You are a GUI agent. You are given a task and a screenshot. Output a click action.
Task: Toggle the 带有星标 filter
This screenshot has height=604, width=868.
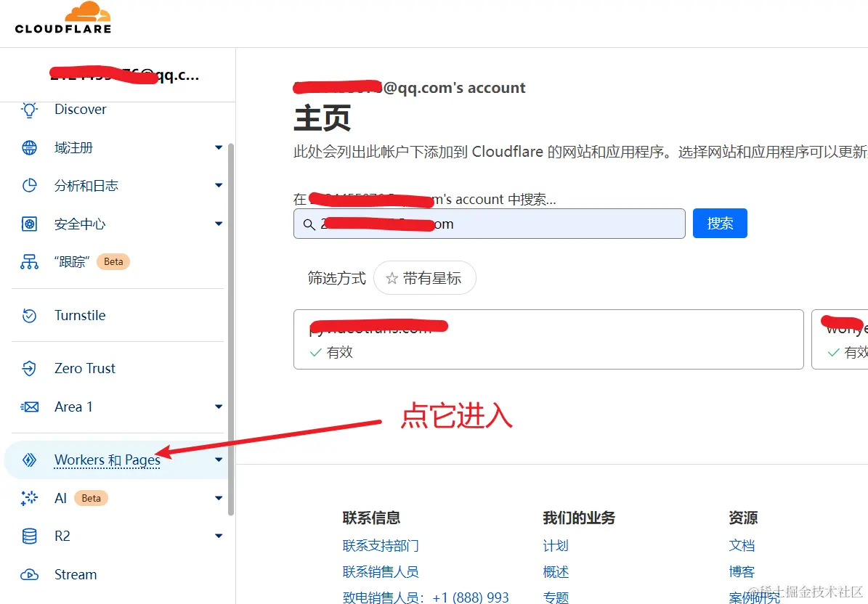[425, 278]
